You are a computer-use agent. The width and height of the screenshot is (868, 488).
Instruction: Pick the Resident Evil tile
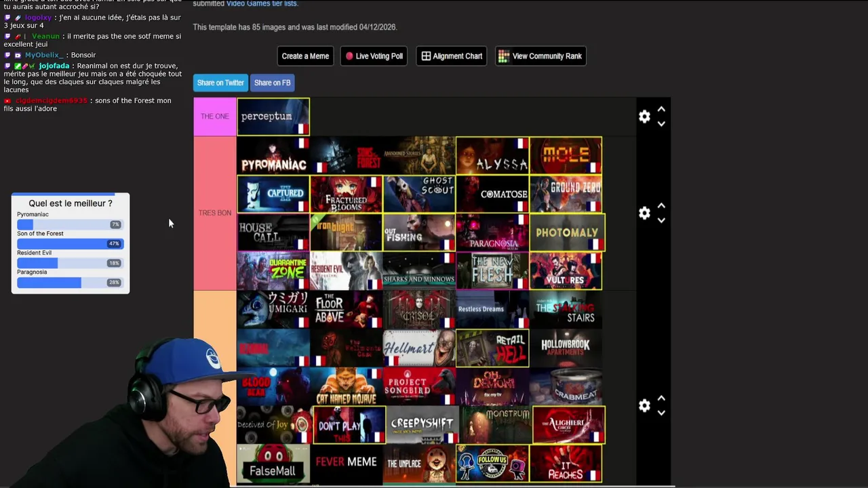[x=347, y=271]
